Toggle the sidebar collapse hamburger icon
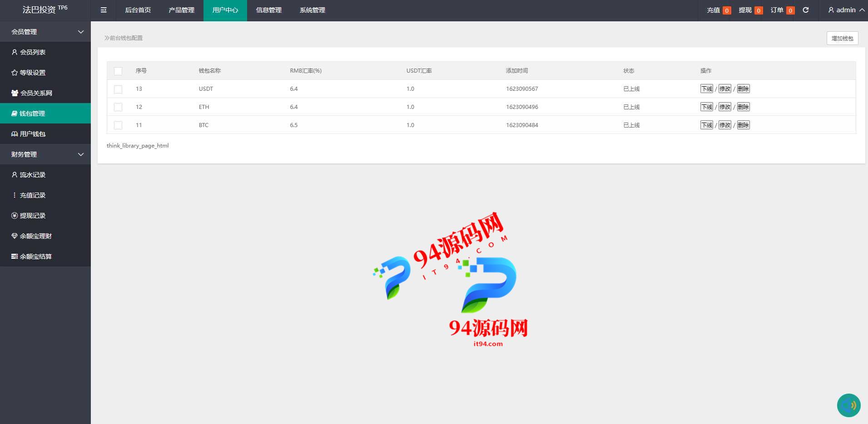 click(x=104, y=10)
